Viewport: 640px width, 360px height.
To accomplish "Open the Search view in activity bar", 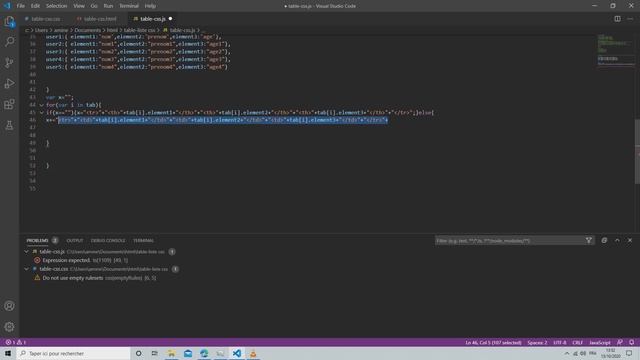I will [9, 42].
